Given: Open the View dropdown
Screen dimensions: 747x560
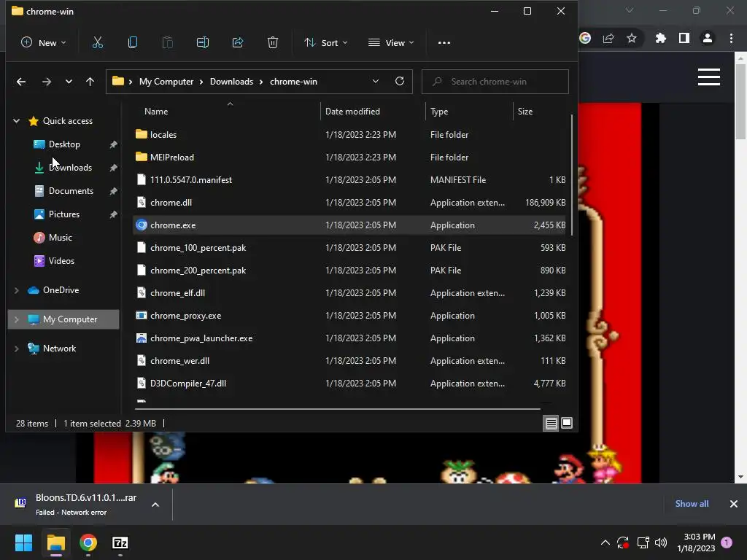Looking at the screenshot, I should [x=391, y=43].
